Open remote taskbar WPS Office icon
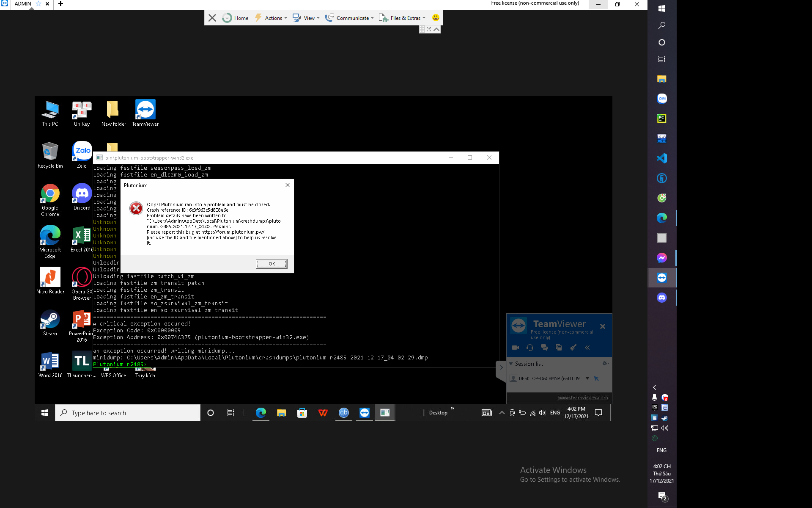The image size is (812, 508). [x=323, y=413]
